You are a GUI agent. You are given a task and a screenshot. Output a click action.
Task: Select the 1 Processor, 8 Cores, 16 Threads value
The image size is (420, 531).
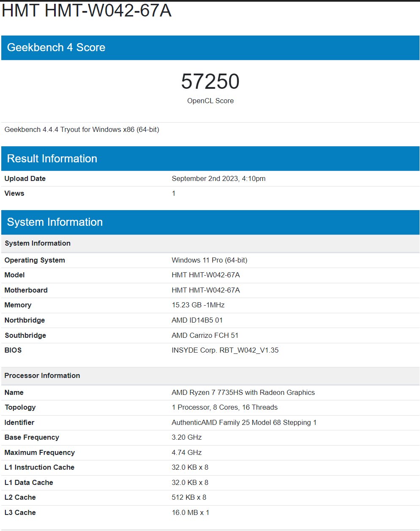point(225,407)
